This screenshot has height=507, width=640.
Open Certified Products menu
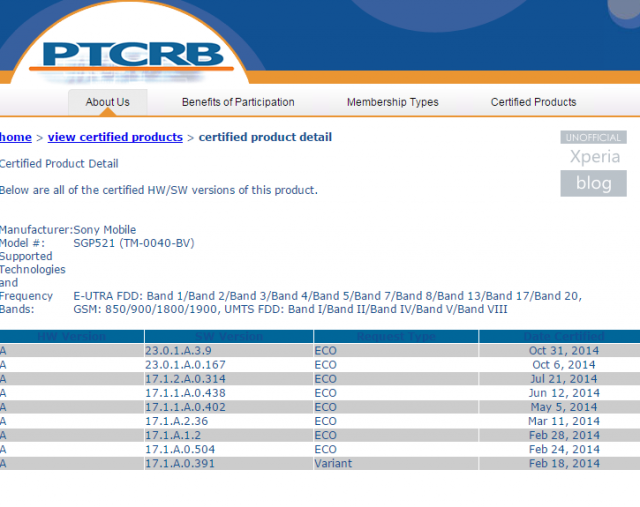coord(533,102)
